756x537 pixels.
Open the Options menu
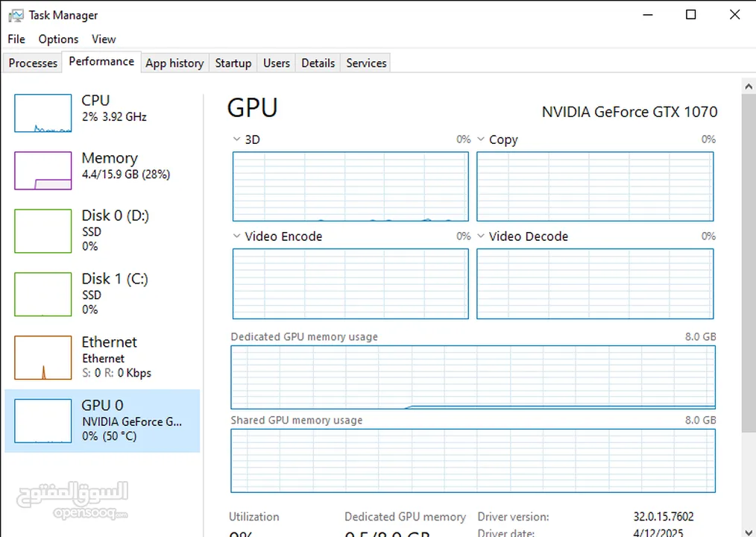point(58,39)
